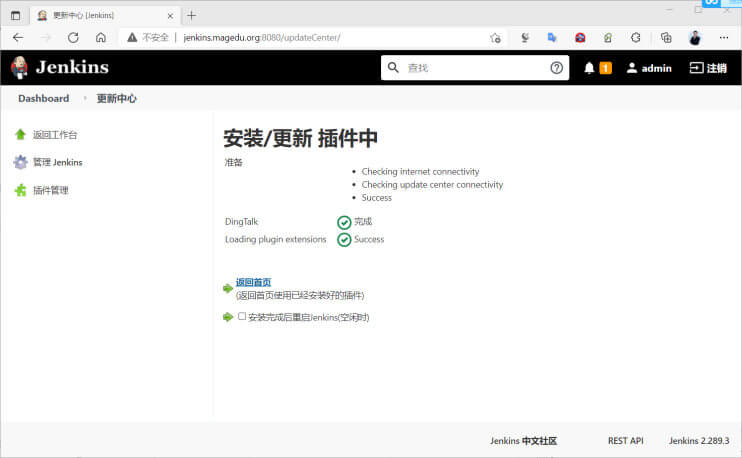Open a new browser tab
Viewport: 742px width, 458px height.
[191, 16]
